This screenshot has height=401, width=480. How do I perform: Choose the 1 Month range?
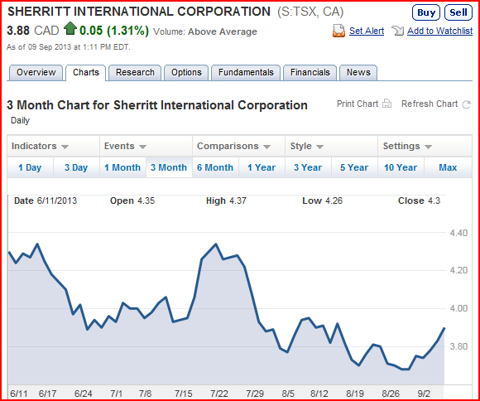123,167
